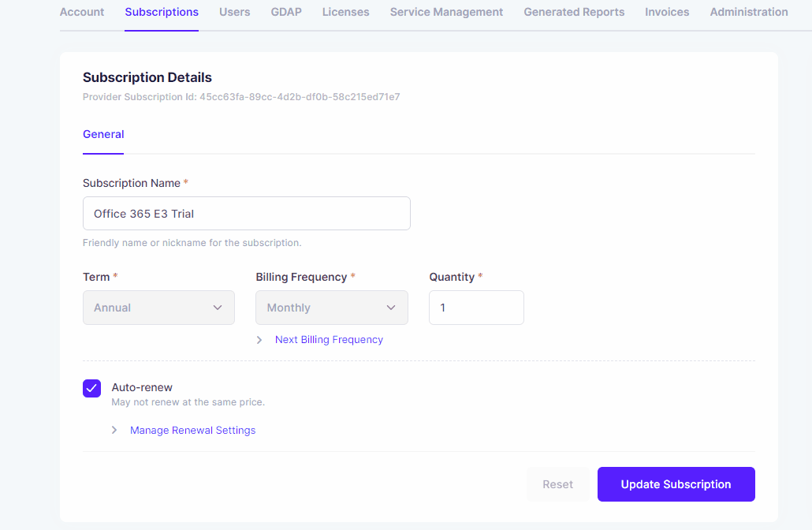Click the Subscription Details heading
Viewport: 812px width, 530px height.
point(147,78)
